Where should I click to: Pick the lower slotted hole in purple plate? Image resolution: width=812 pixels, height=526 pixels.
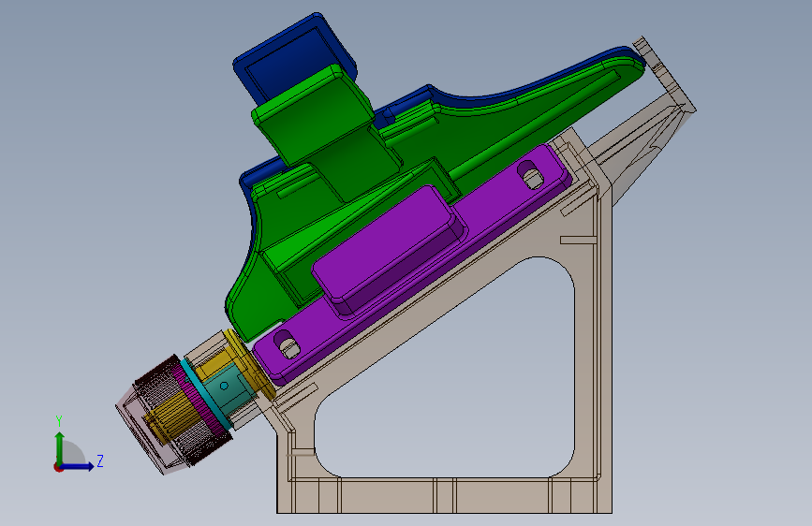point(286,343)
